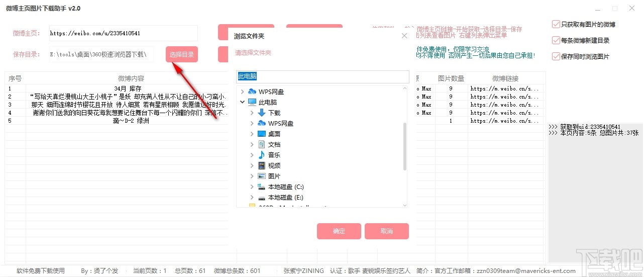Click the 选择目录 button
This screenshot has height=277, width=644.
point(182,54)
